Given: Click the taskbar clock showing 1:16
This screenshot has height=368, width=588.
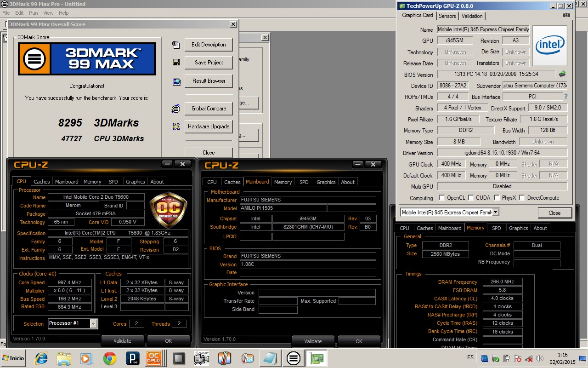Looking at the screenshot, I should tap(563, 355).
